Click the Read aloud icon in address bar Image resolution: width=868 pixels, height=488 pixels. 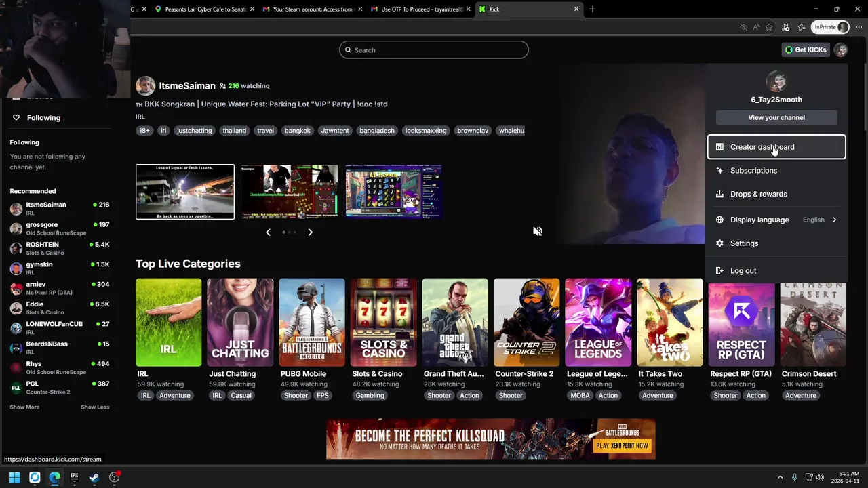(x=756, y=27)
